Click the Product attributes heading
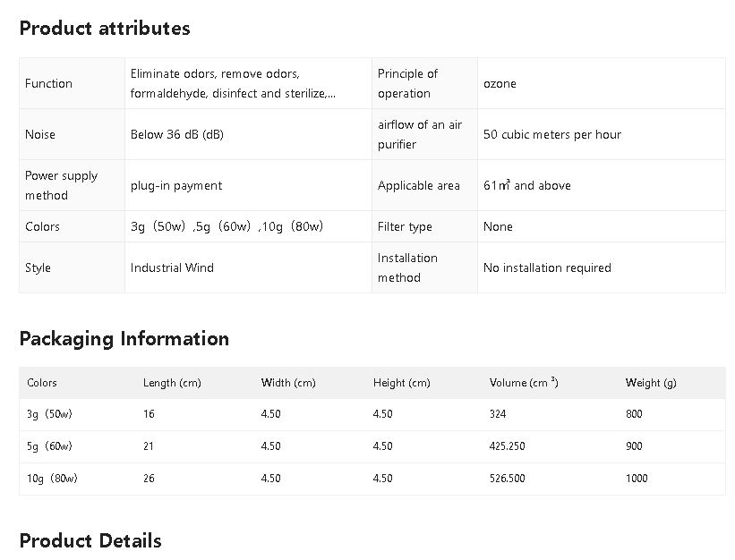The image size is (735, 560). pos(105,28)
